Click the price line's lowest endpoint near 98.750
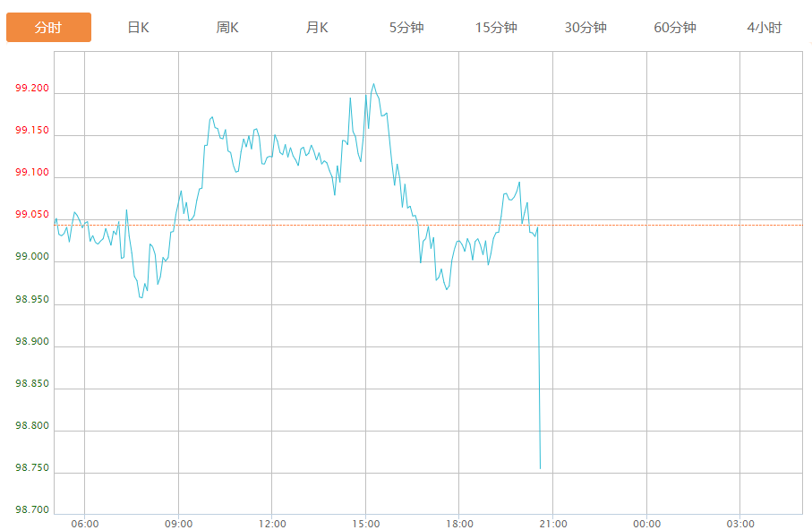 tap(540, 468)
